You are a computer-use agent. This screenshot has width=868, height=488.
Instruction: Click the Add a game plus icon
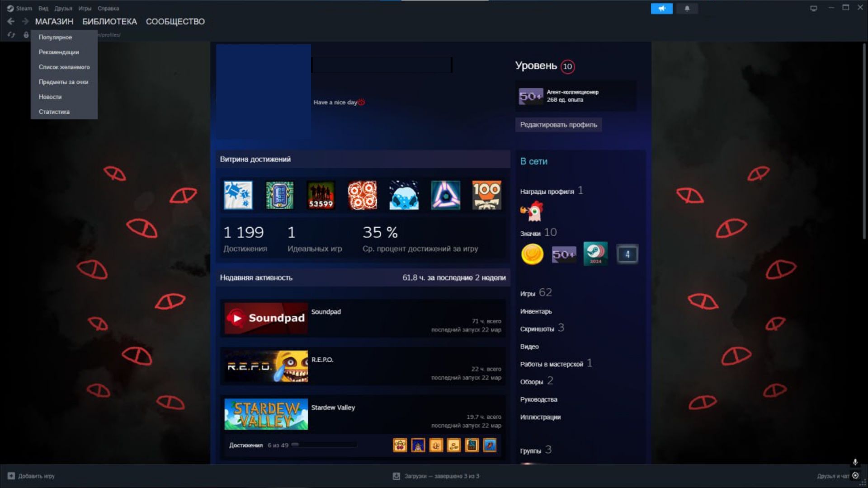point(11,476)
